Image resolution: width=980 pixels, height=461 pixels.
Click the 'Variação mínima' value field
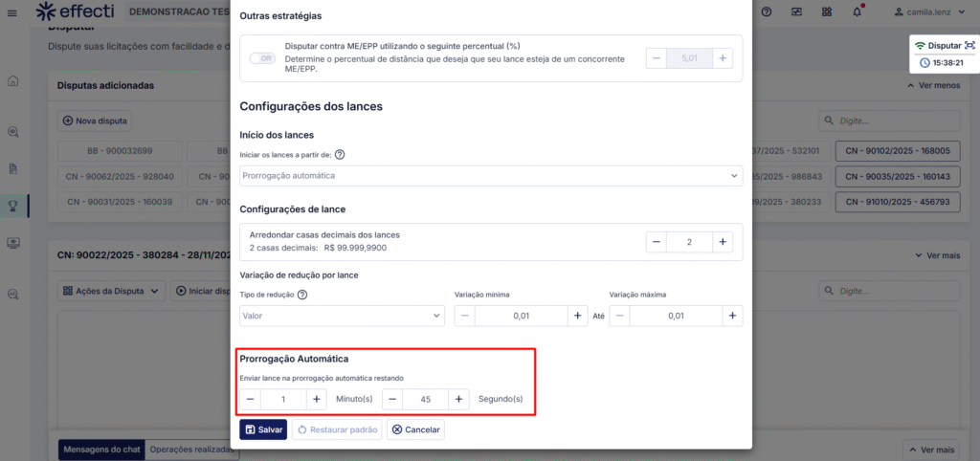coord(521,316)
